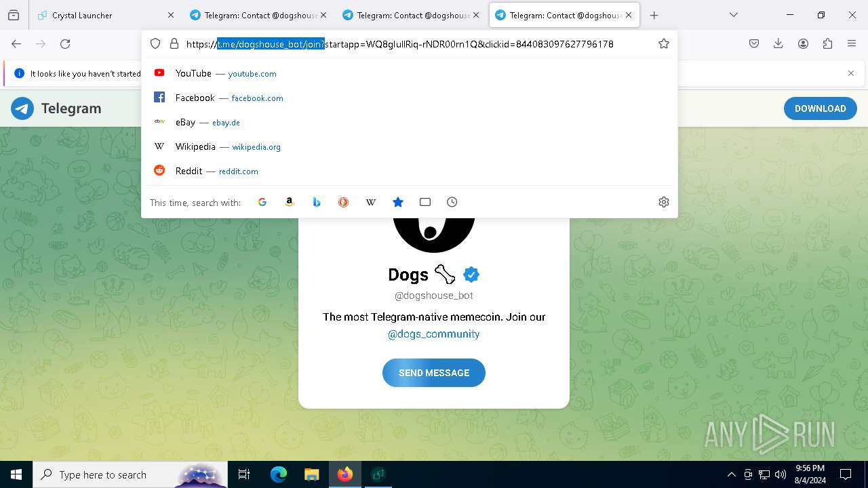Screen dimensions: 868x488
Task: Save page to Pocket
Action: click(x=754, y=43)
